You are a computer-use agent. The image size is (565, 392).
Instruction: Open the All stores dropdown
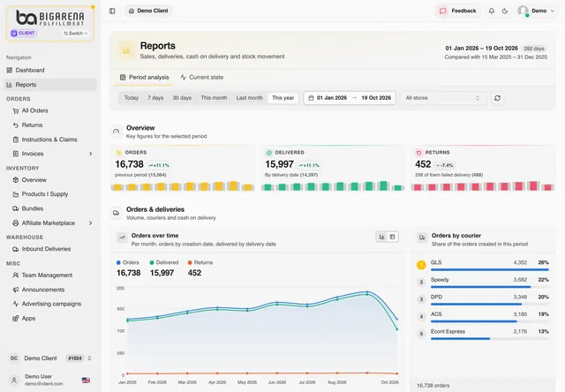coord(443,98)
